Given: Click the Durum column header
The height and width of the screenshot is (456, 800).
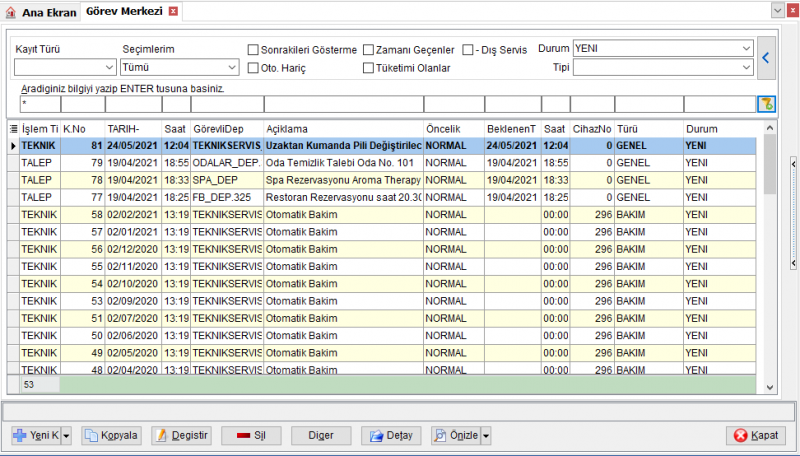Looking at the screenshot, I should tap(719, 129).
